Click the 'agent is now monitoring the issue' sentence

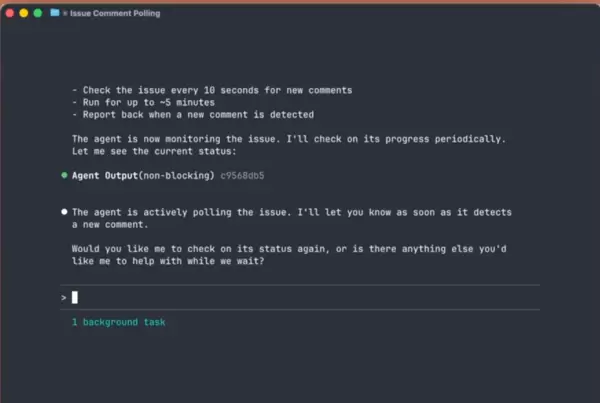click(300, 138)
